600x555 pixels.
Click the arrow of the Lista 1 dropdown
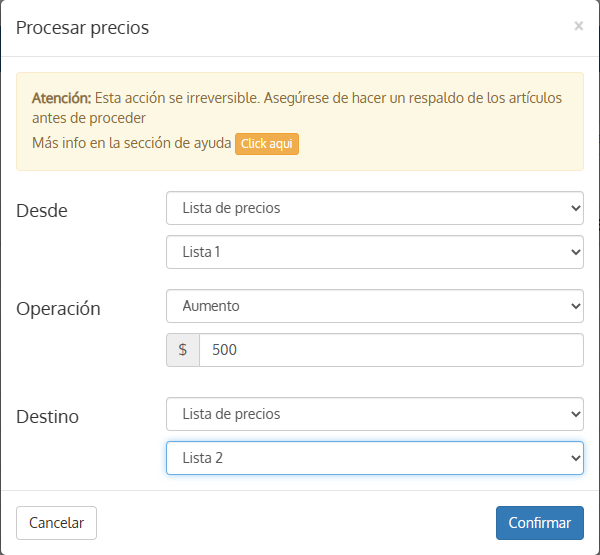coord(575,252)
